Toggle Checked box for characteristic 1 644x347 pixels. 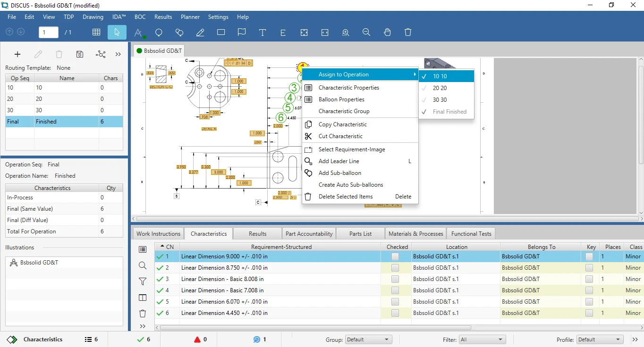coord(395,256)
